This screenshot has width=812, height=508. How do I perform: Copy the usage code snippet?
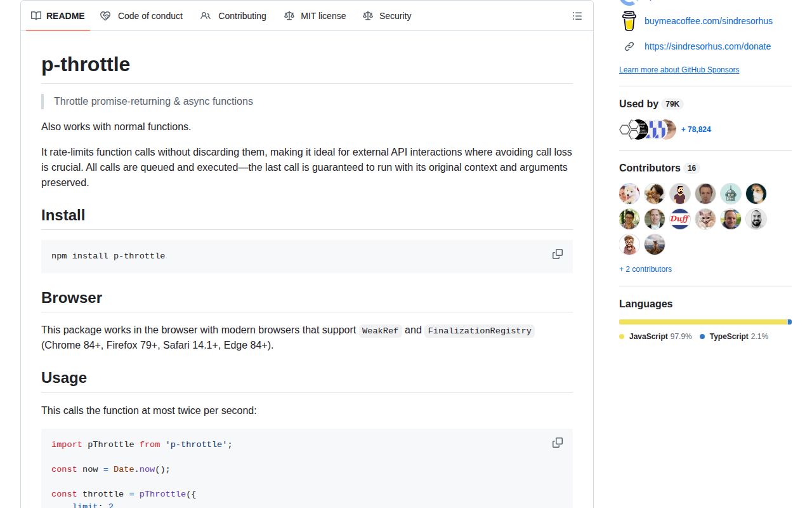pos(558,443)
